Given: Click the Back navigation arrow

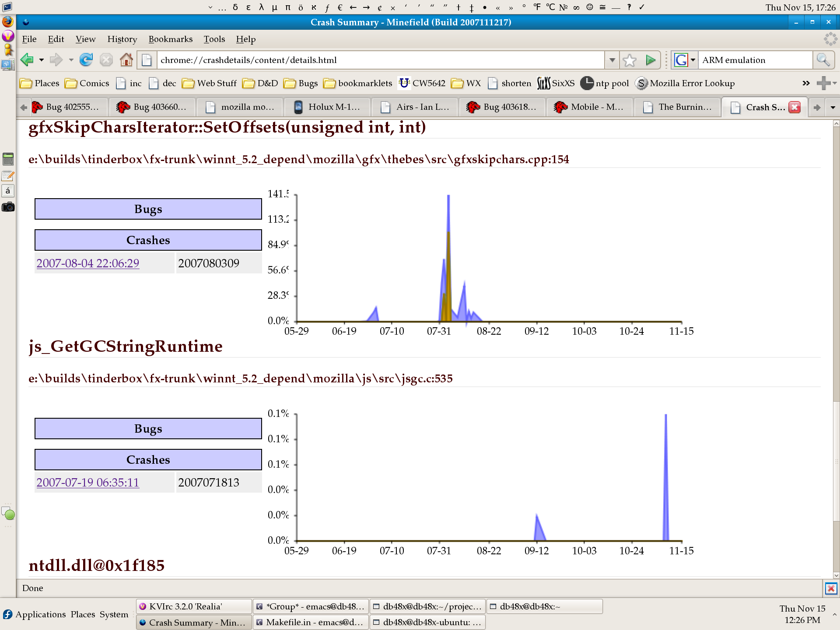Looking at the screenshot, I should click(x=27, y=60).
